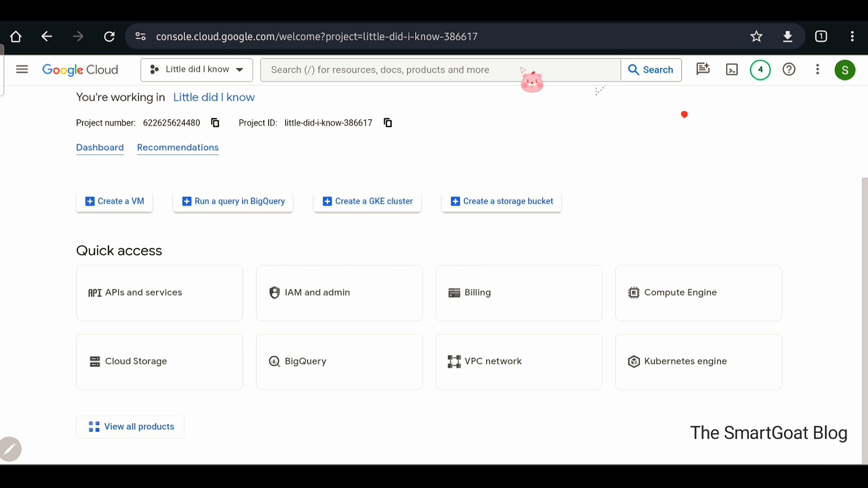Open the browser downloads icon

[x=788, y=36]
